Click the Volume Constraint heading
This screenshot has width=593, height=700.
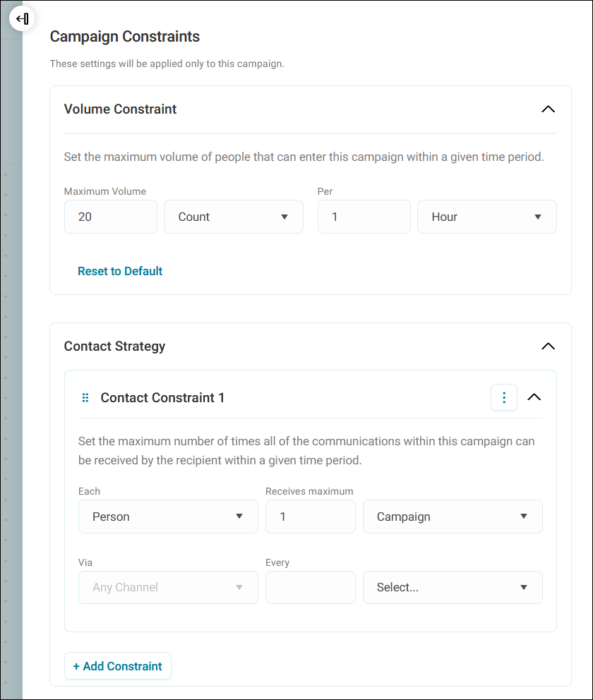[x=120, y=109]
